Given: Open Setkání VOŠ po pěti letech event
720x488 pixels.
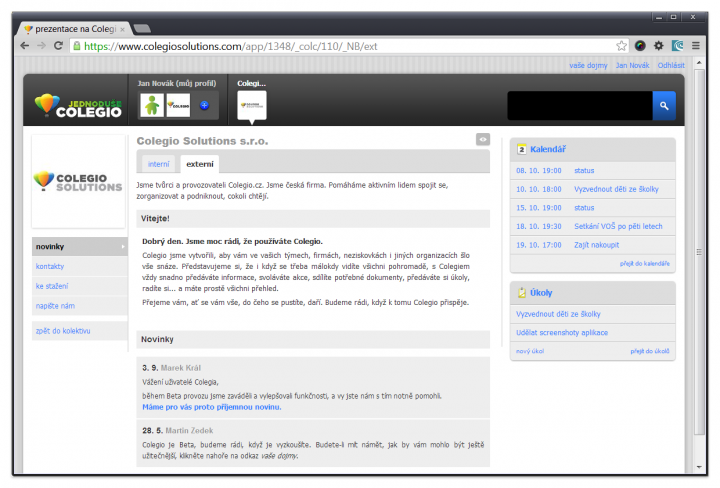Looking at the screenshot, I should pyautogui.click(x=618, y=226).
